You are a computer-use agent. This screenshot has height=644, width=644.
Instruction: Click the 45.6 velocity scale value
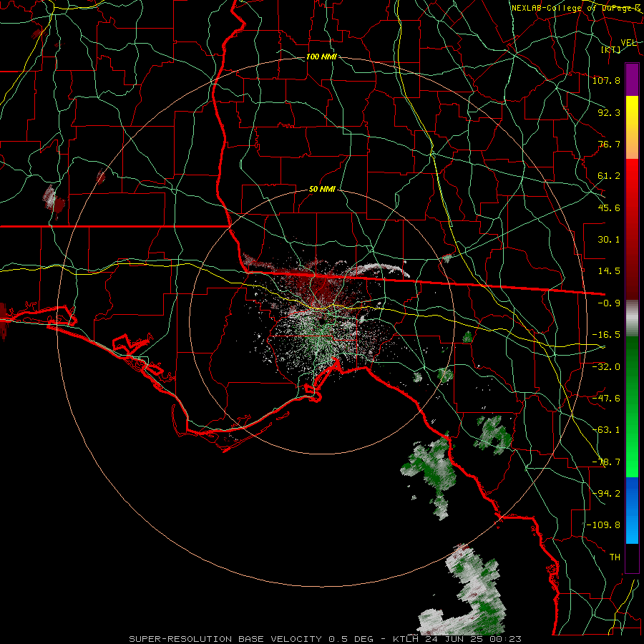[609, 208]
